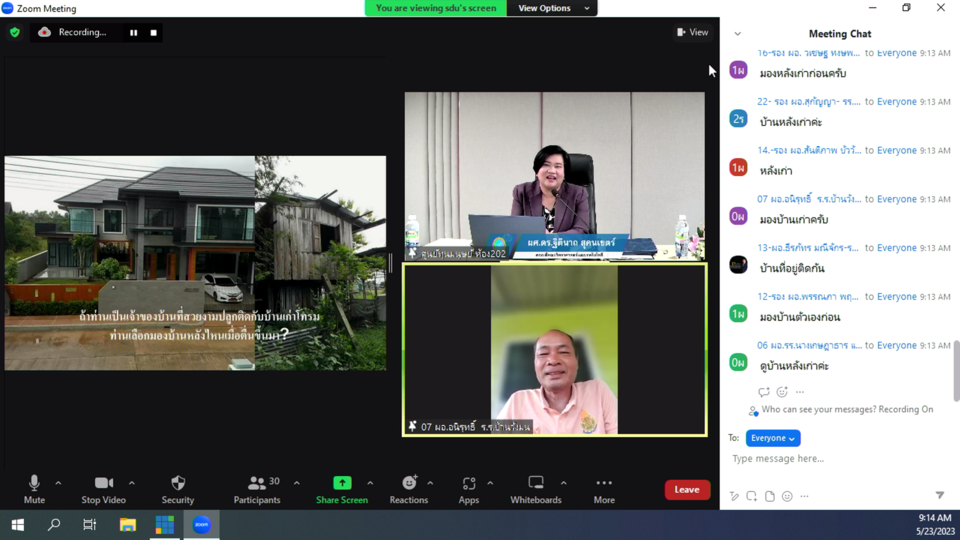Open the Apps panel

click(x=469, y=489)
